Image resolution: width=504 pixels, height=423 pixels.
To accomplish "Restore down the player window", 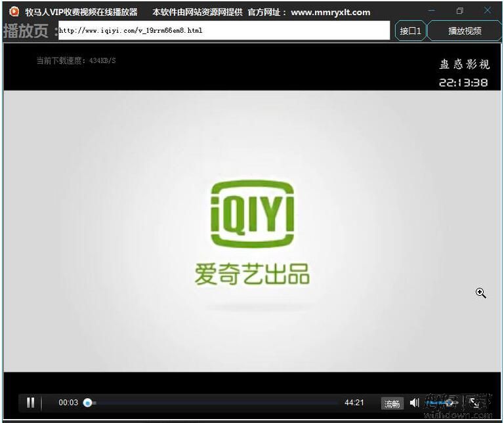I will (459, 10).
